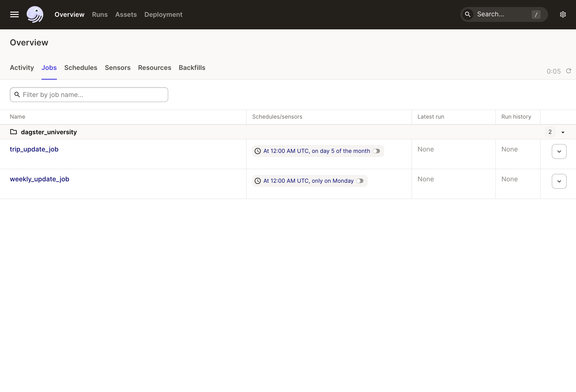
Task: Click Run history None for trip_update_job
Action: tap(509, 149)
